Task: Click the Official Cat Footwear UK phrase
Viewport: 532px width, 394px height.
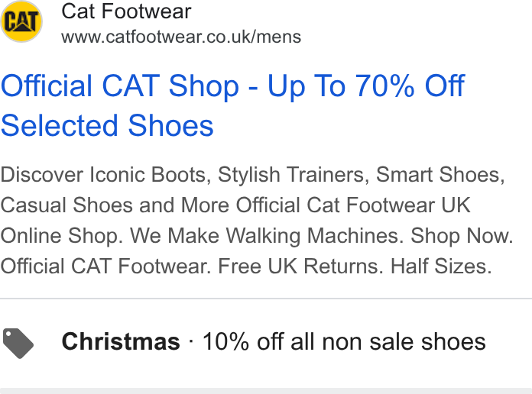Action: point(353,205)
